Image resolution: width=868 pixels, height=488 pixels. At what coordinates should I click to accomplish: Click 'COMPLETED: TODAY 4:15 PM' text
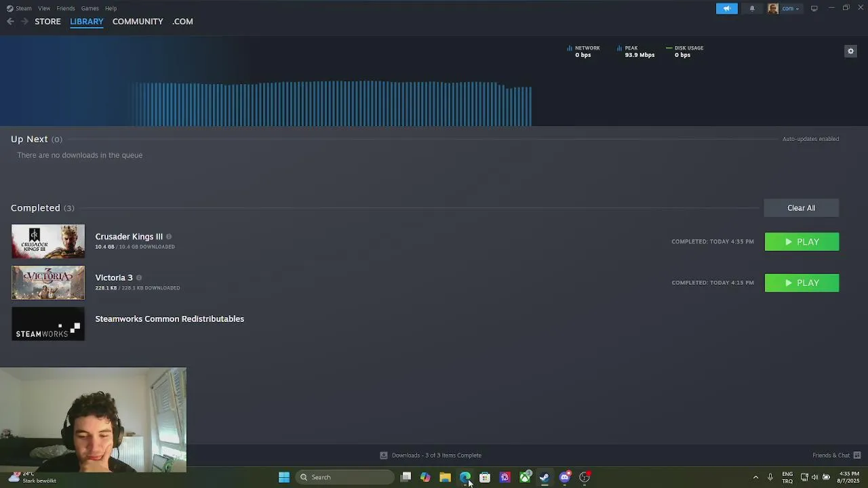(713, 283)
